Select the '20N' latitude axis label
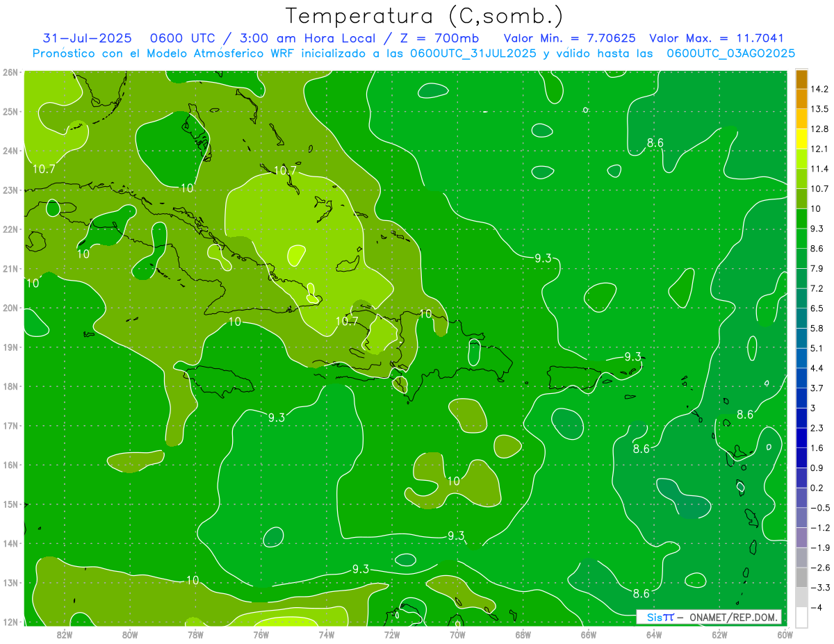This screenshot has width=834, height=644. click(x=10, y=308)
